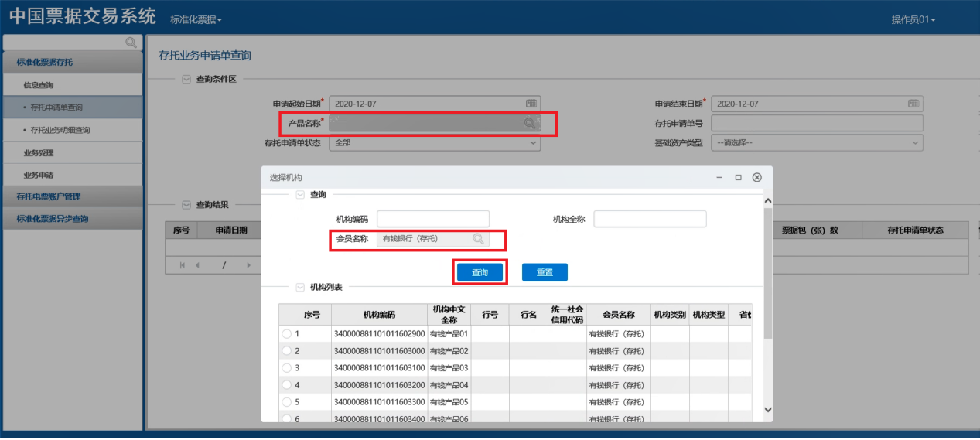Screen dimensions: 980x440
Task: Open the 标准化票据 top menu dropdown
Action: click(196, 19)
